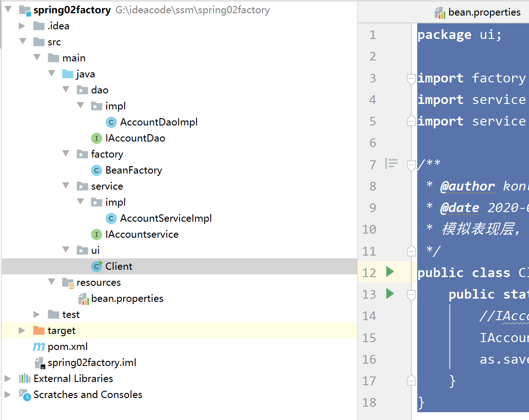This screenshot has height=420, width=529.
Task: Collapse the resources folder
Action: coord(51,282)
